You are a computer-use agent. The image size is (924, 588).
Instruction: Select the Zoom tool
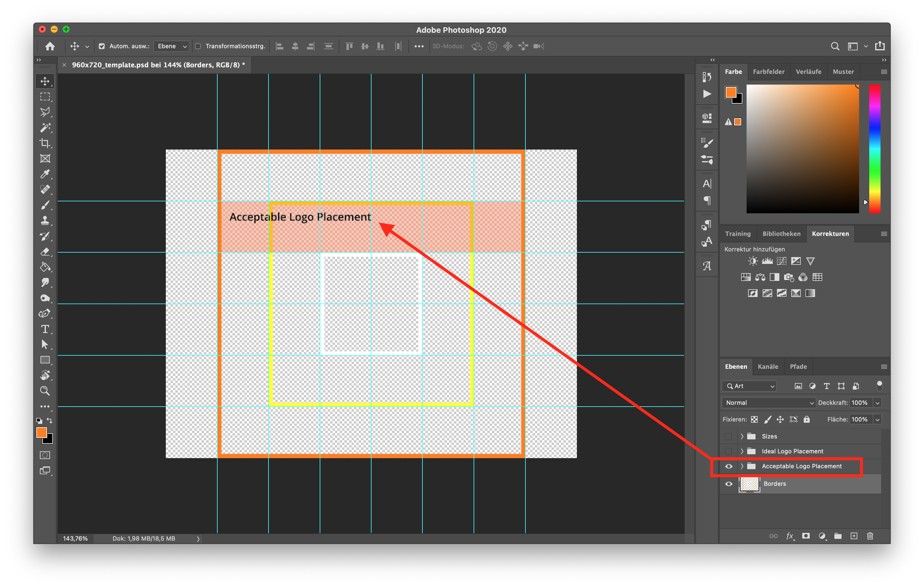tap(45, 391)
